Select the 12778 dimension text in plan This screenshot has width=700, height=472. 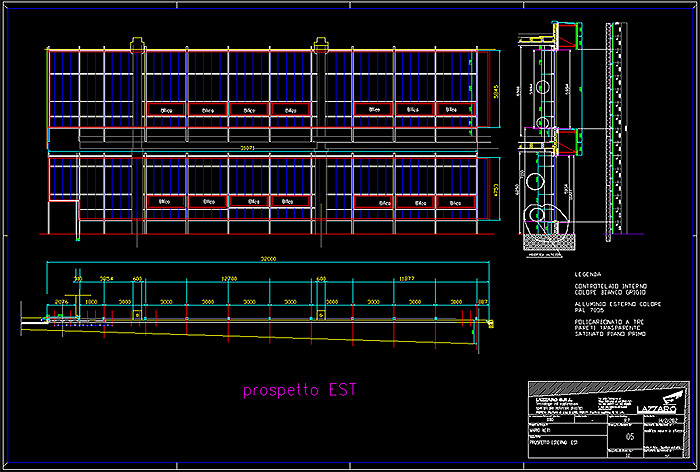click(229, 279)
